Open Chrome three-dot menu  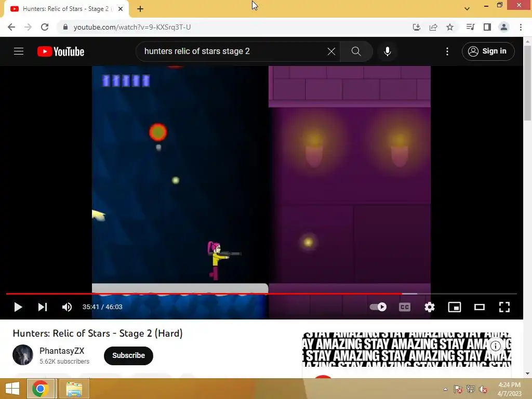(521, 27)
